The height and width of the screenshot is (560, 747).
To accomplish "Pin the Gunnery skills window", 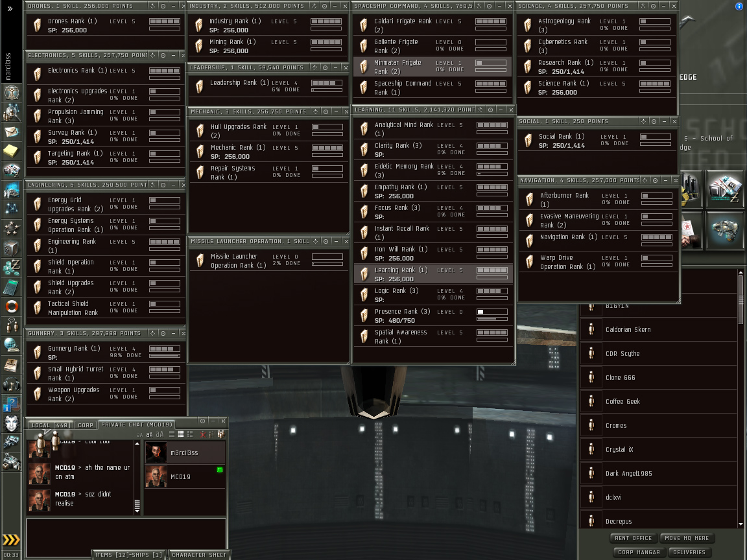I will [x=153, y=333].
